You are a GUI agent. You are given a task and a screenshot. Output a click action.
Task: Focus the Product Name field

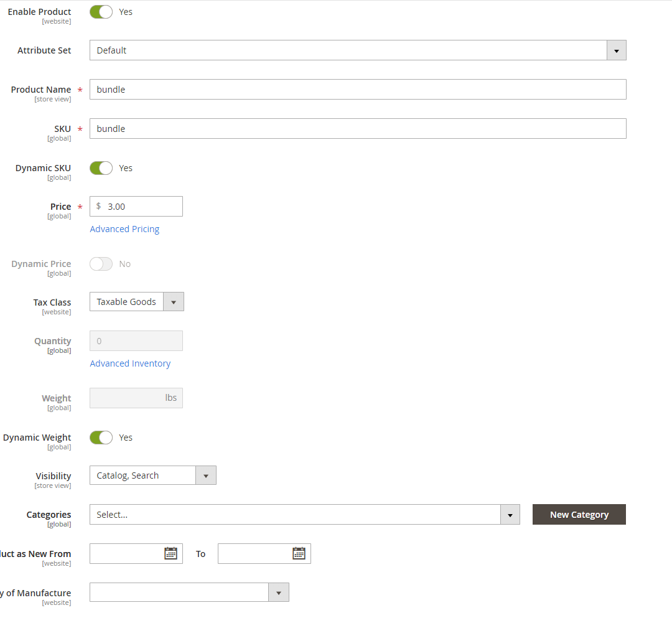point(358,90)
